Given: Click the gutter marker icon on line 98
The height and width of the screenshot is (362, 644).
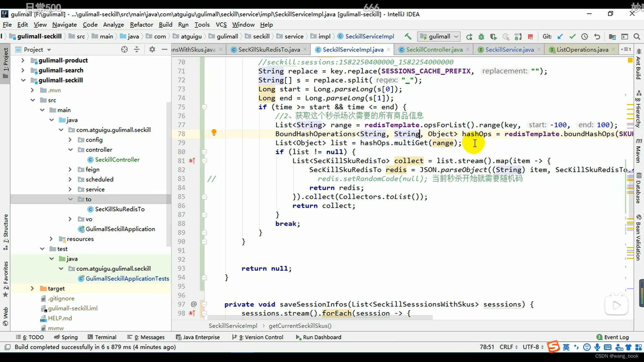Looking at the screenshot, I should pos(192,313).
